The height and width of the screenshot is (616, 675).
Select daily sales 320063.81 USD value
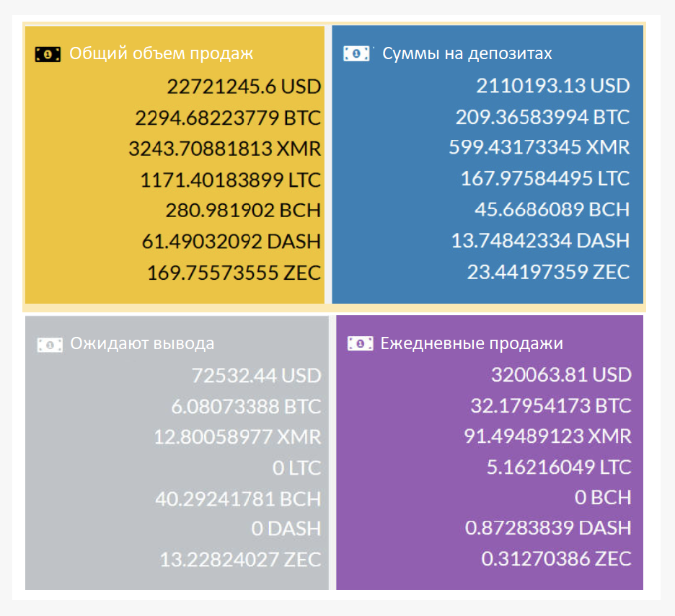[x=561, y=374]
